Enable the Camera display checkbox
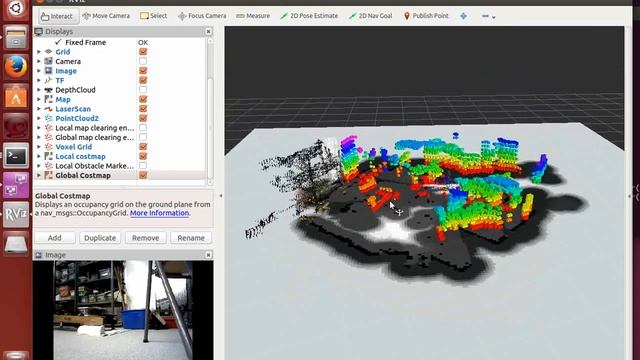The height and width of the screenshot is (360, 640). (143, 61)
